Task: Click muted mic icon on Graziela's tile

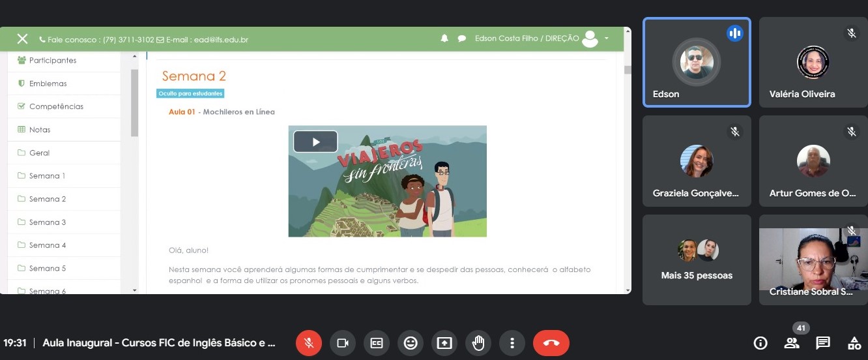Action: [735, 132]
